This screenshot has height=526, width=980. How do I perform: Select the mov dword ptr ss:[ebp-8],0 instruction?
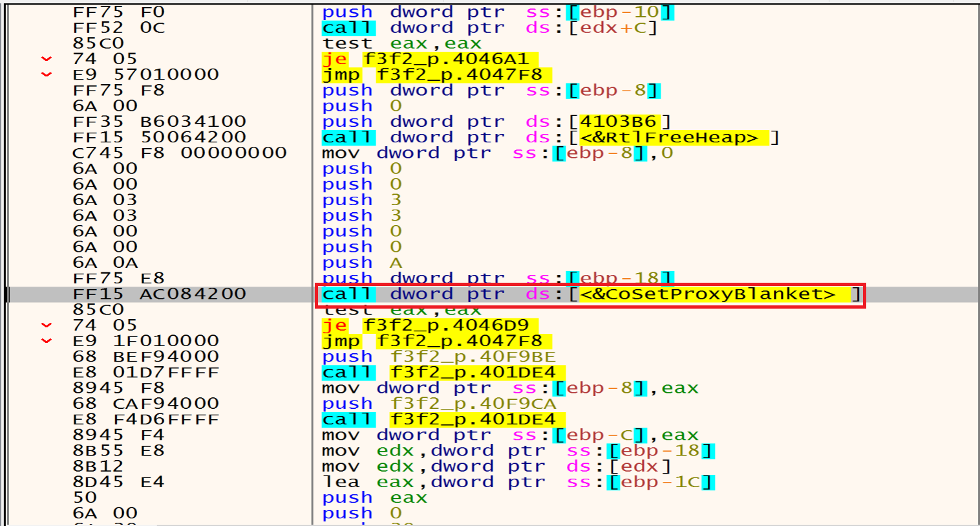(x=497, y=153)
